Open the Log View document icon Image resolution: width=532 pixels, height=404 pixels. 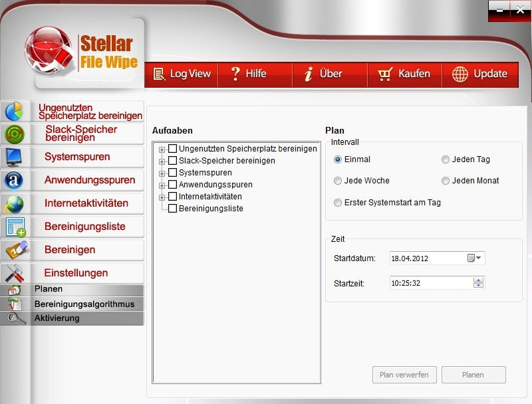(159, 74)
